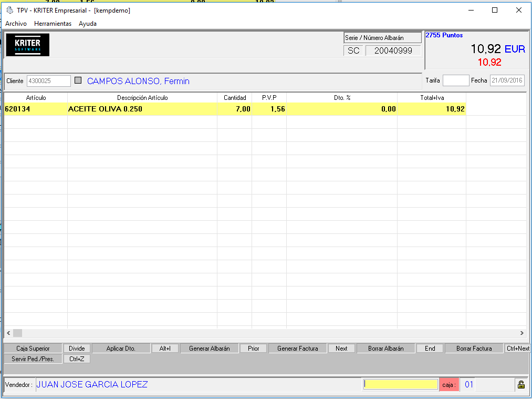Click the Generar Albarán button
Viewport: 532px width, 399px height.
pyautogui.click(x=210, y=349)
